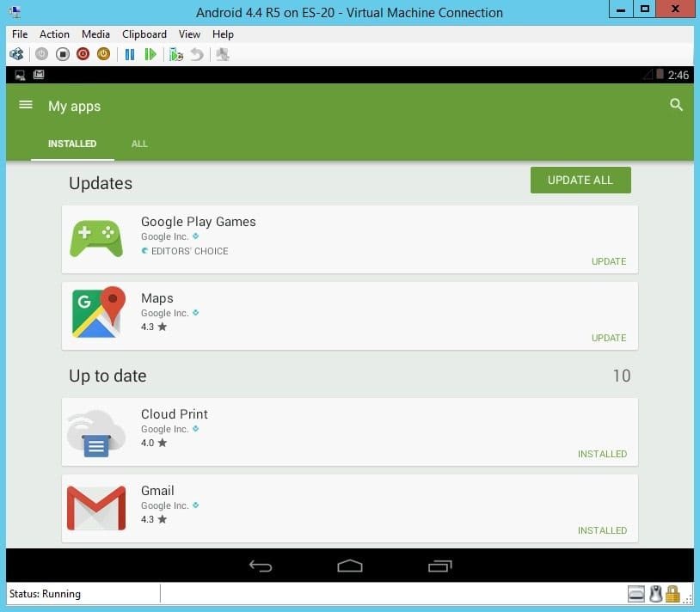This screenshot has width=700, height=612.
Task: Click the keyboard status icon
Action: click(636, 594)
